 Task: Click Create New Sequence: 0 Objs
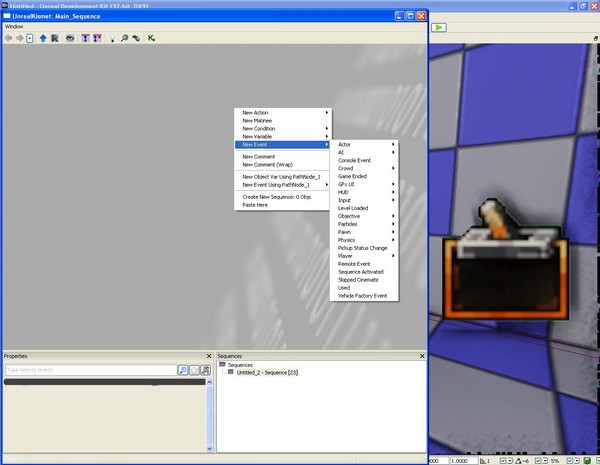tap(283, 197)
